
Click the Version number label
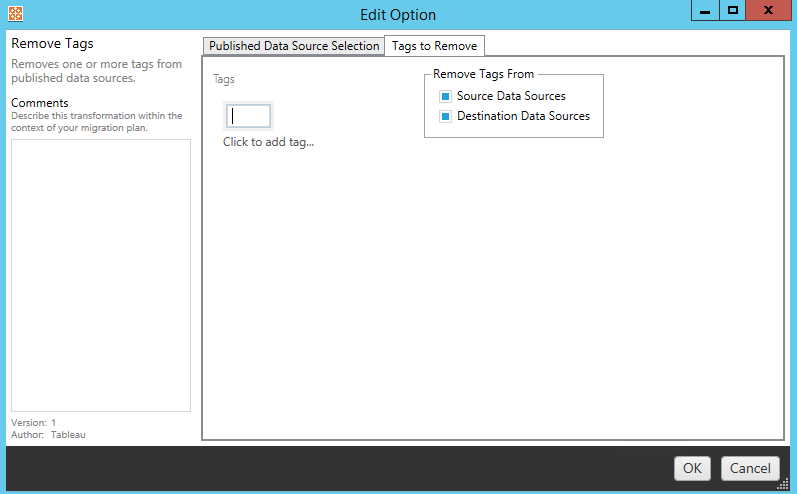tap(34, 423)
